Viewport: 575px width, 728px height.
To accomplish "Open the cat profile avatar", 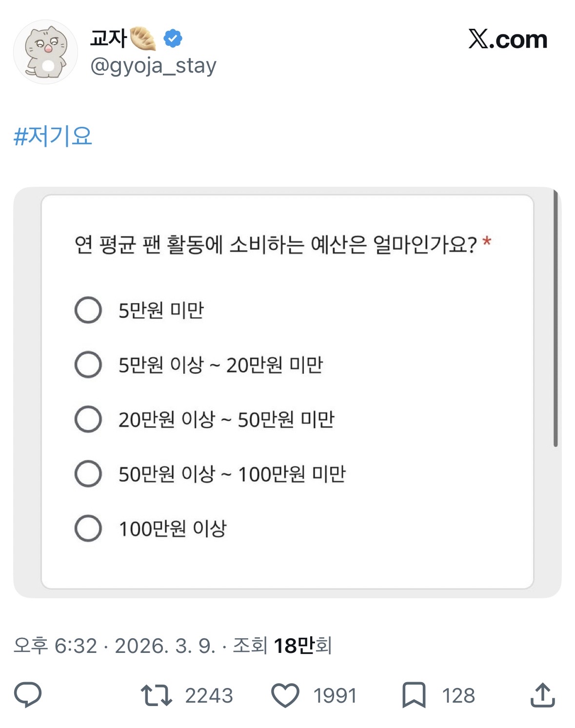I will pos(45,52).
